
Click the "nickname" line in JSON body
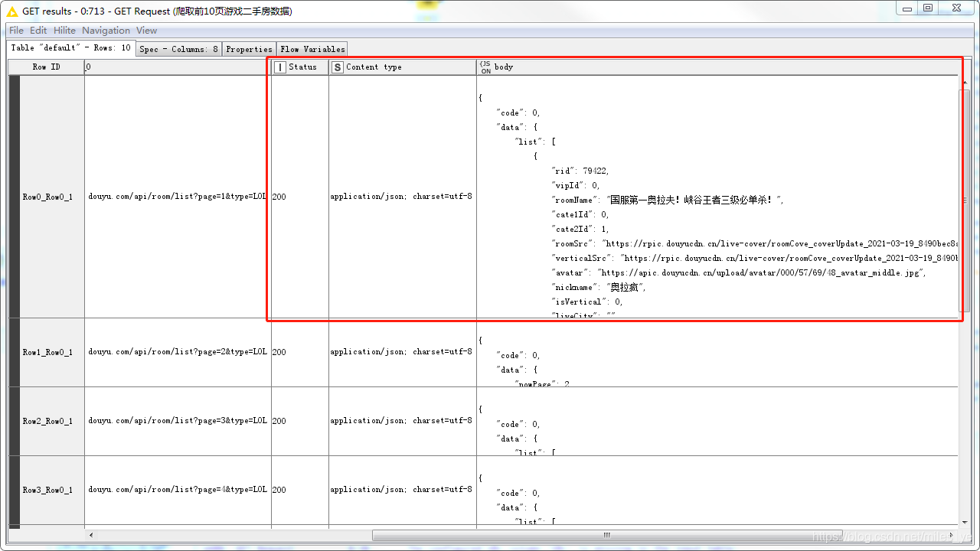click(599, 287)
